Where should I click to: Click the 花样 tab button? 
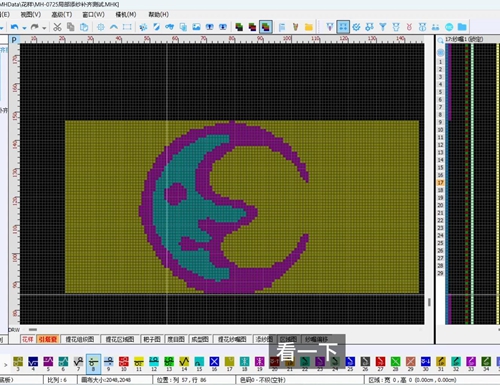click(28, 339)
